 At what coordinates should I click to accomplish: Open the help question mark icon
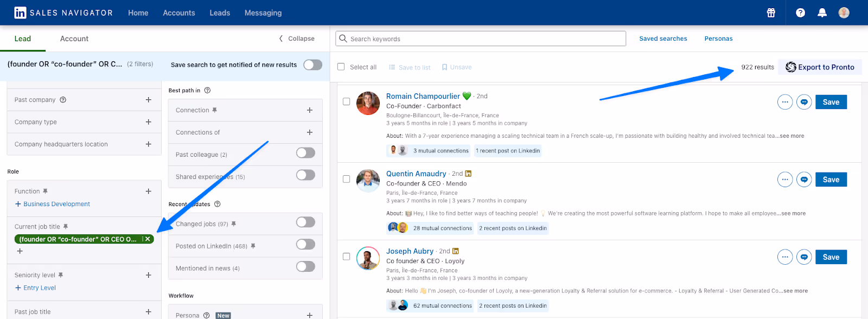pos(800,12)
